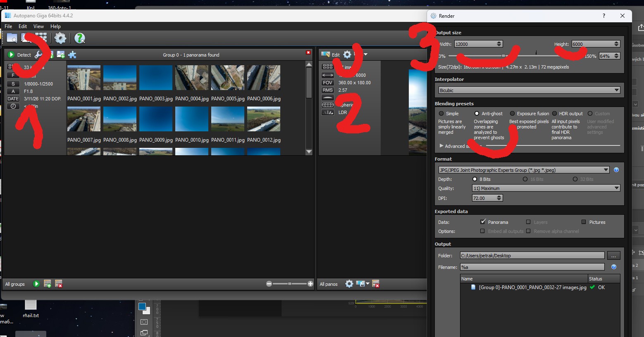Enable the Pictures export checkbox
The width and height of the screenshot is (644, 337).
pyautogui.click(x=584, y=222)
